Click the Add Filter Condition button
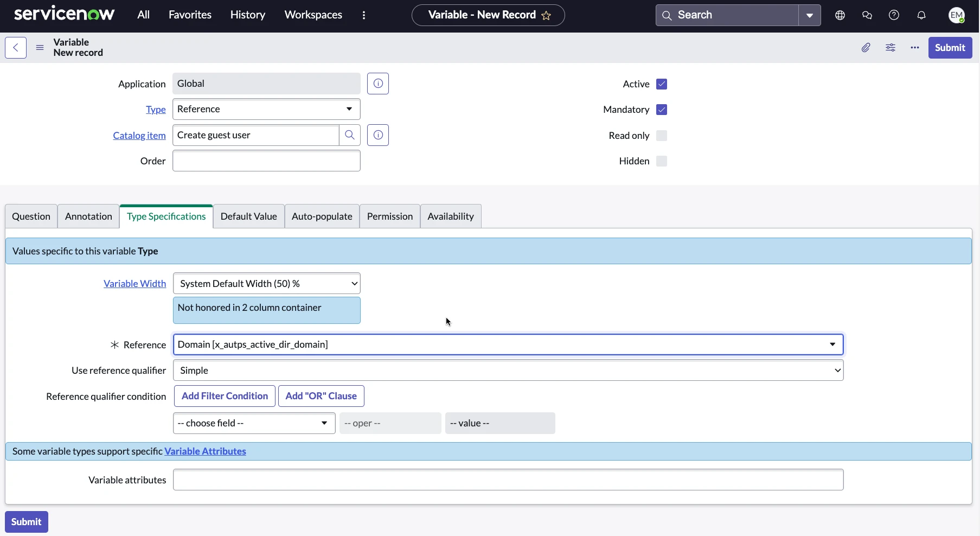Image resolution: width=980 pixels, height=536 pixels. point(225,396)
